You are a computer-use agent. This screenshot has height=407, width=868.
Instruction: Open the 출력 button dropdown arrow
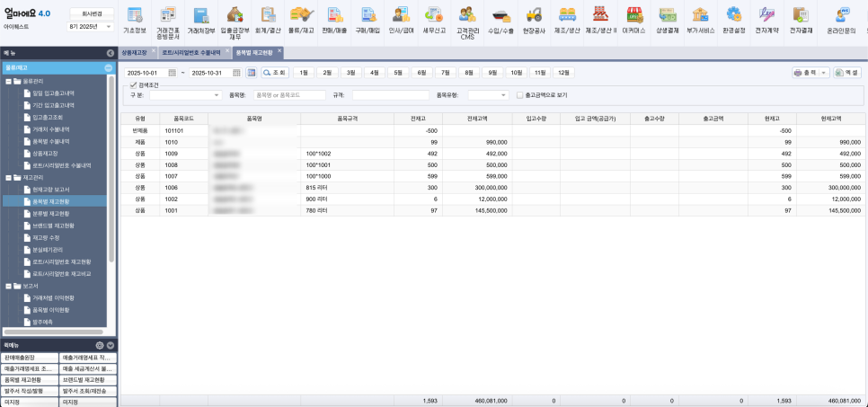(825, 73)
